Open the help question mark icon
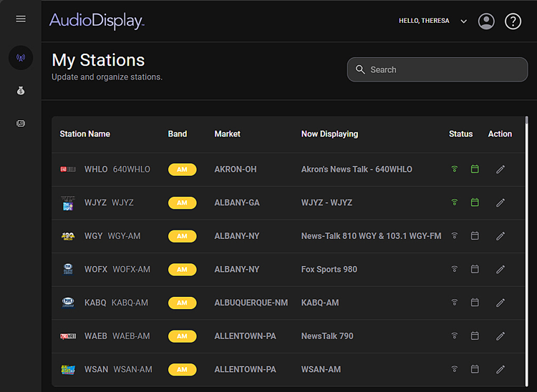The height and width of the screenshot is (392, 537). point(513,21)
